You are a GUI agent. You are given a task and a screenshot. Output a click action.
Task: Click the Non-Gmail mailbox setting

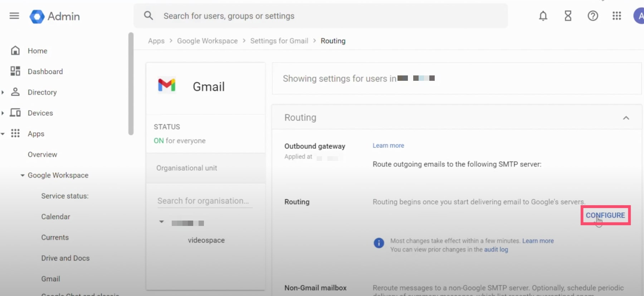point(316,288)
